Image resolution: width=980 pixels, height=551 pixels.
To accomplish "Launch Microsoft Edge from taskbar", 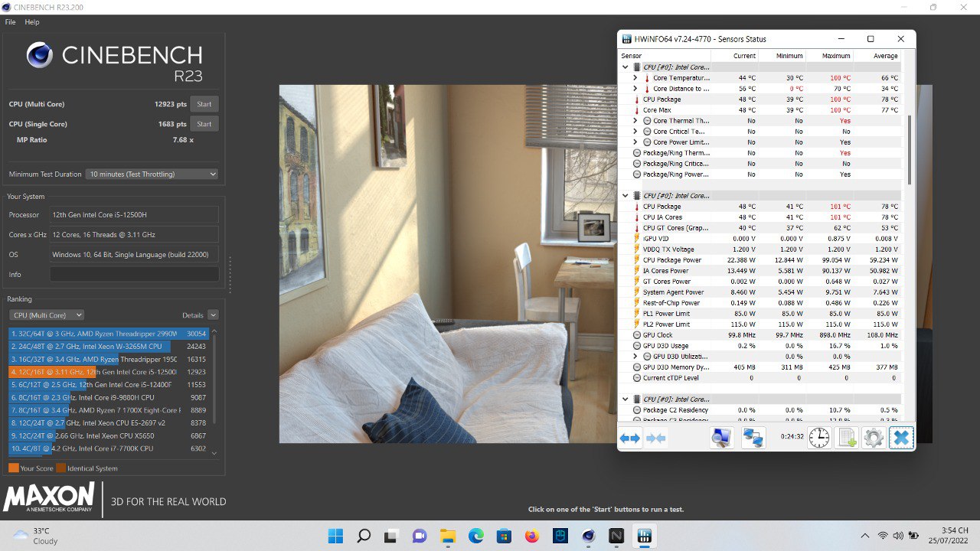I will (x=475, y=536).
